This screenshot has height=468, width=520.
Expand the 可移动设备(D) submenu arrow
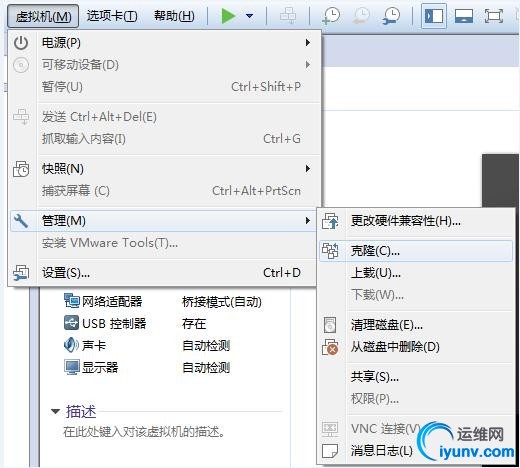(x=308, y=65)
